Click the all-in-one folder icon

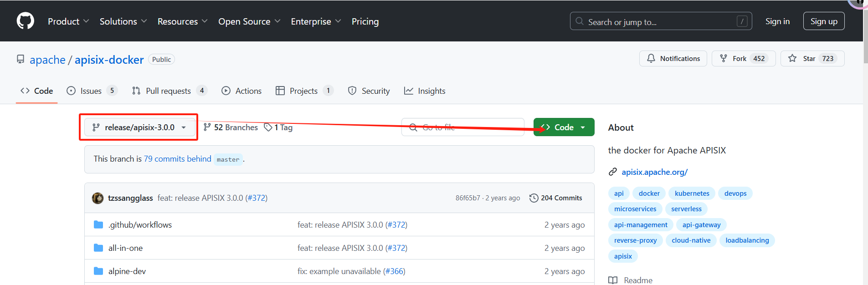[x=98, y=248]
